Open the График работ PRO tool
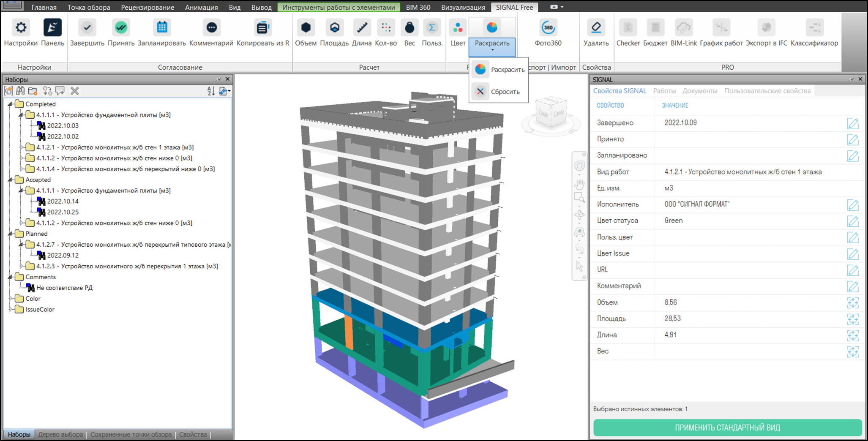The height and width of the screenshot is (441, 868). [x=721, y=28]
